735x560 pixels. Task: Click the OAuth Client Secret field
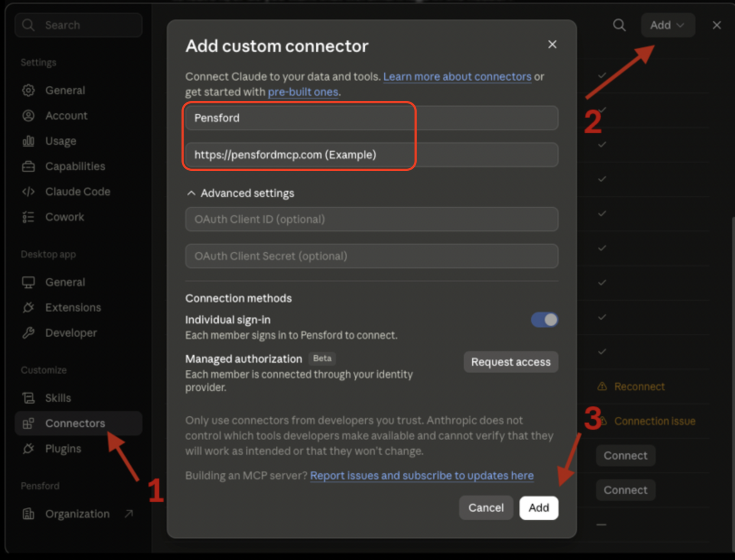[372, 256]
